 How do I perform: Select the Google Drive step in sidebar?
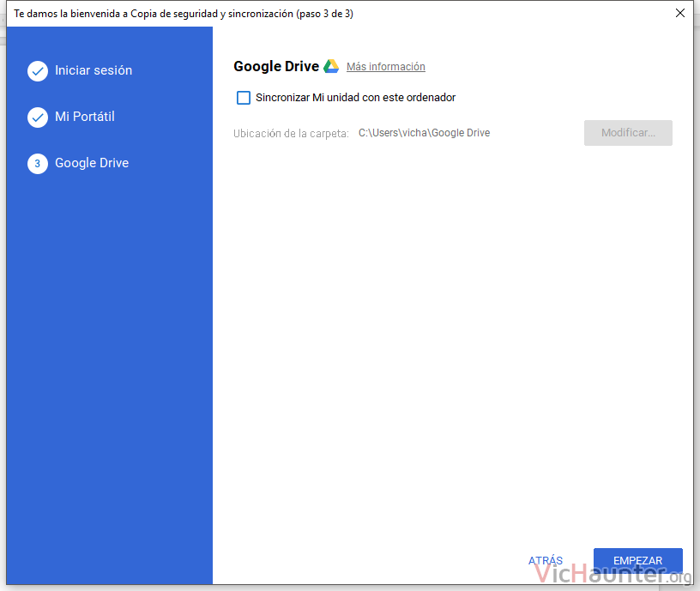click(x=92, y=163)
